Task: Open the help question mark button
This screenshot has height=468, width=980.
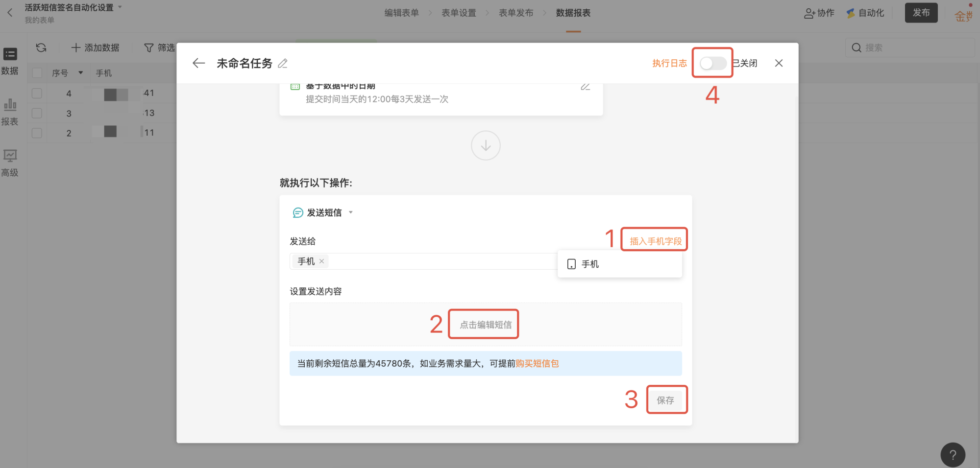Action: coord(953,455)
